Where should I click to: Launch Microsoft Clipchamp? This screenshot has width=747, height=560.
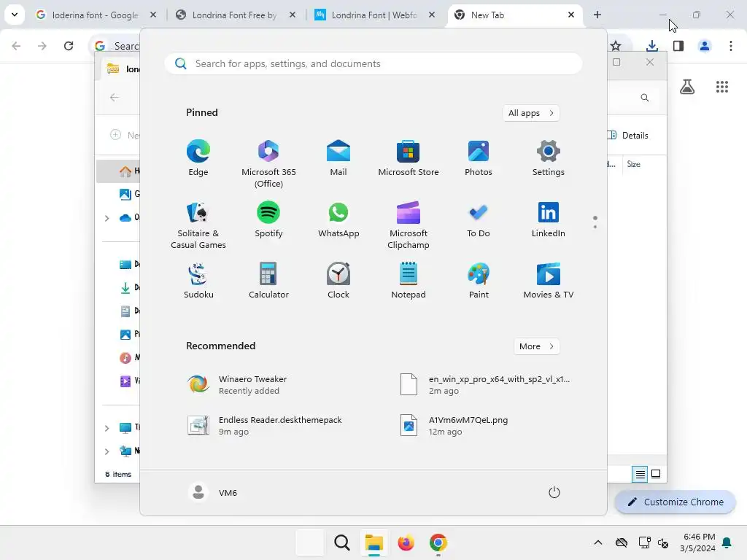tap(409, 225)
